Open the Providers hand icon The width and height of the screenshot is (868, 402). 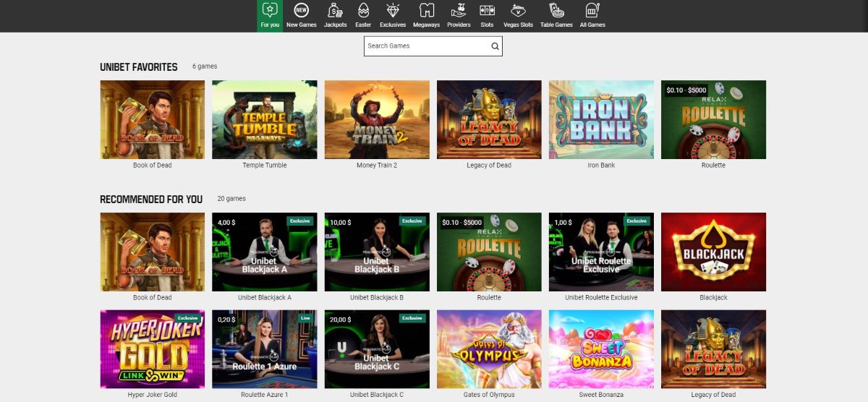click(459, 10)
